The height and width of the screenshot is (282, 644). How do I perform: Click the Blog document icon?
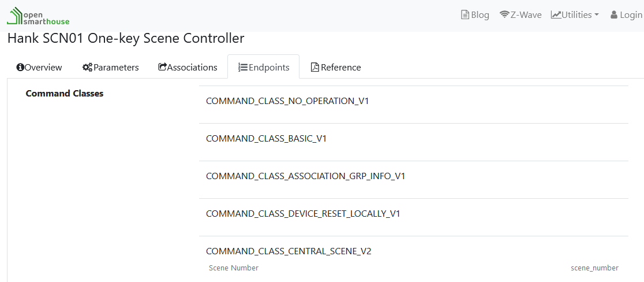point(465,15)
